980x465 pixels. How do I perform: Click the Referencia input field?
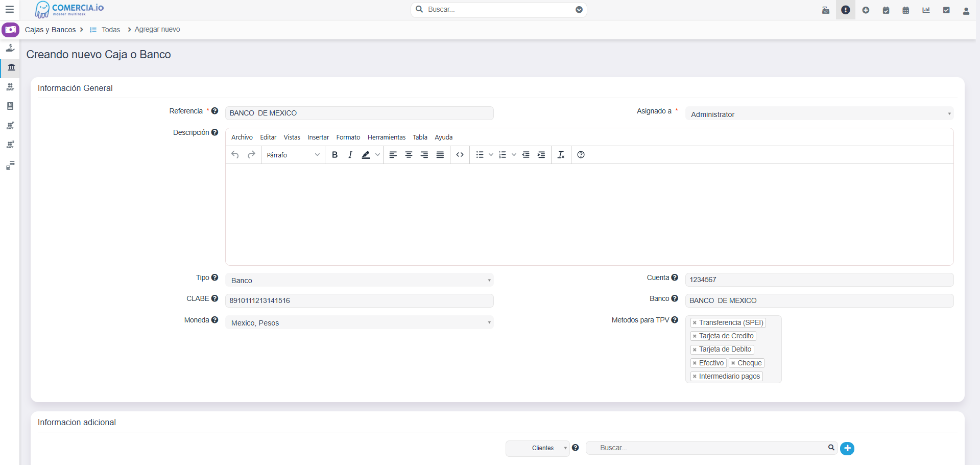coord(359,113)
